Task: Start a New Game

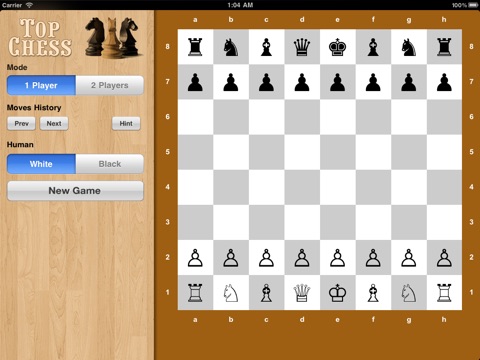Action: (x=75, y=191)
